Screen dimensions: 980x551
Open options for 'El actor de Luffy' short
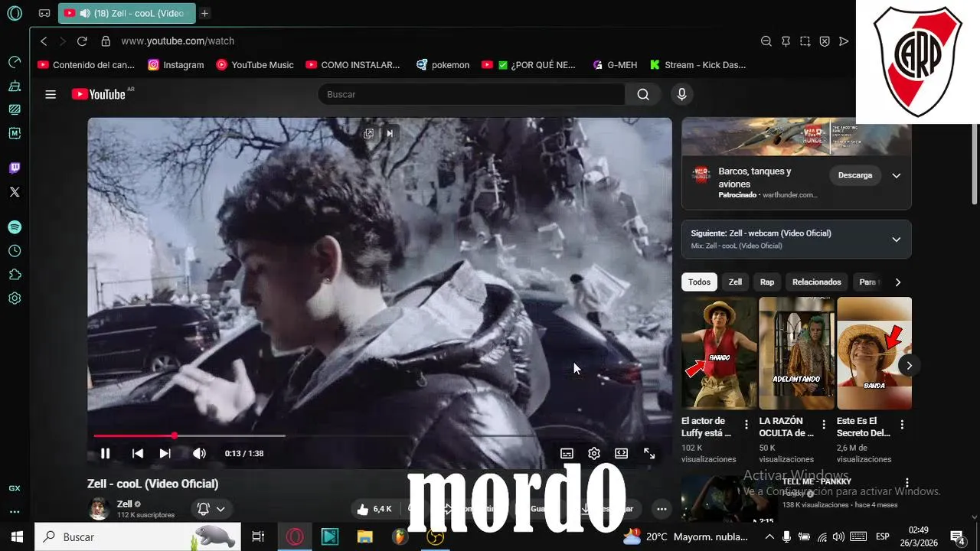click(x=746, y=424)
